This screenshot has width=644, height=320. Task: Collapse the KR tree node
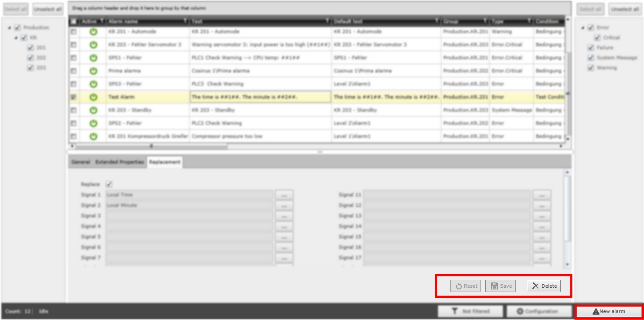tap(16, 38)
